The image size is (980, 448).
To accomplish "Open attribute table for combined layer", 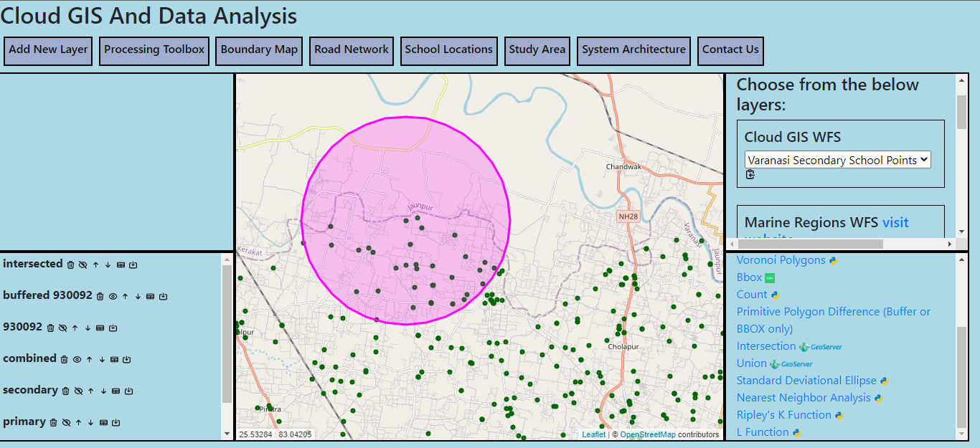I will click(114, 359).
